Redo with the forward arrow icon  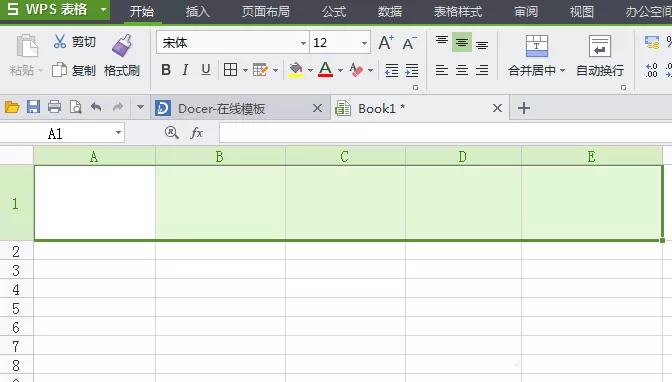tap(118, 107)
